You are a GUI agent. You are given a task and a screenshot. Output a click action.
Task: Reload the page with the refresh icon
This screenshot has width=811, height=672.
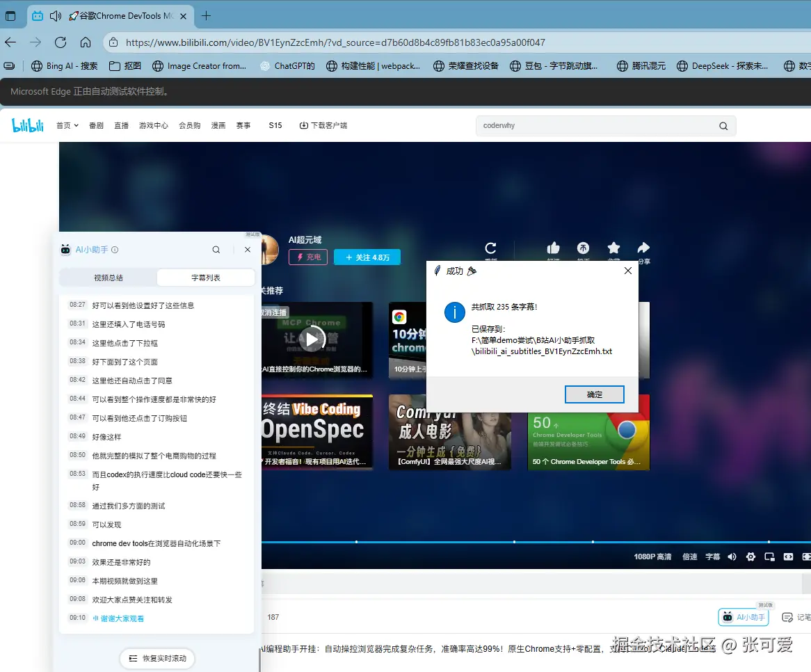click(x=61, y=42)
